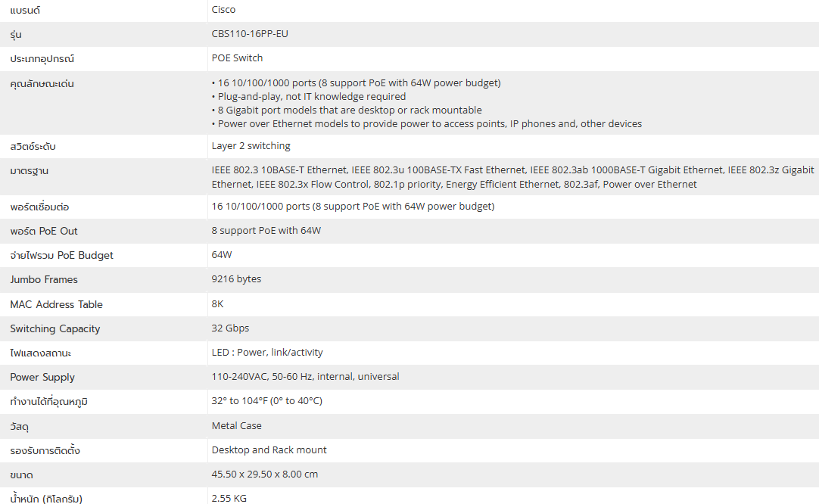The height and width of the screenshot is (504, 819).
Task: Click the Plug-and-play feature bullet line
Action: coord(309,96)
